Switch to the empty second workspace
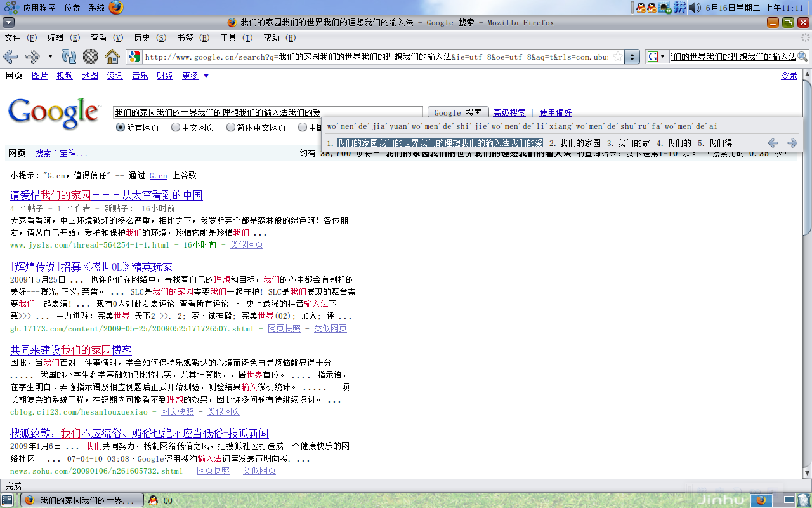This screenshot has height=508, width=812. 785,500
